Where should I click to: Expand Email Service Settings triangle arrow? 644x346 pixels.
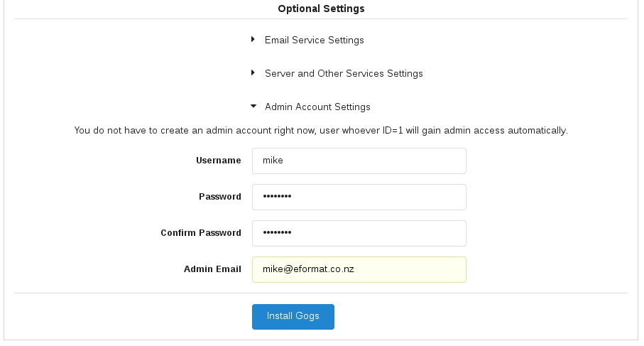click(253, 40)
